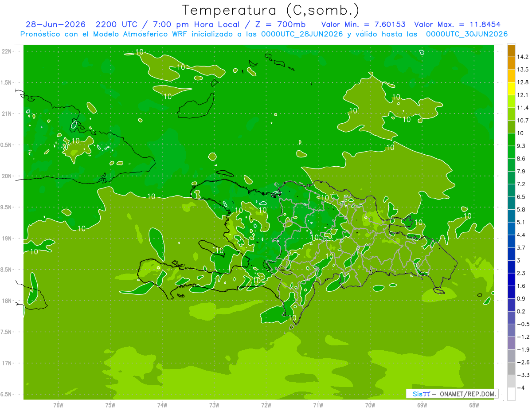Viewport: 532px width, 411px height.
Task: Click the 21N latitude axis label
Action: pos(7,114)
